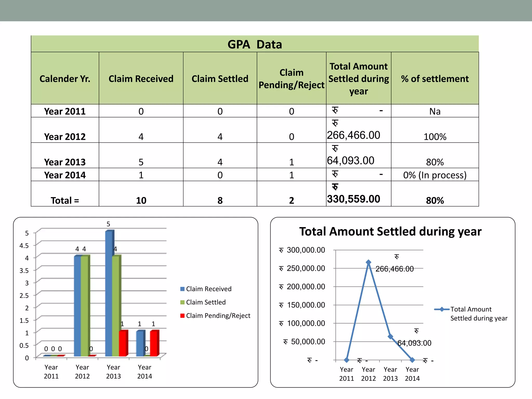
Task: Click the Claim Received column header
Action: click(x=141, y=78)
